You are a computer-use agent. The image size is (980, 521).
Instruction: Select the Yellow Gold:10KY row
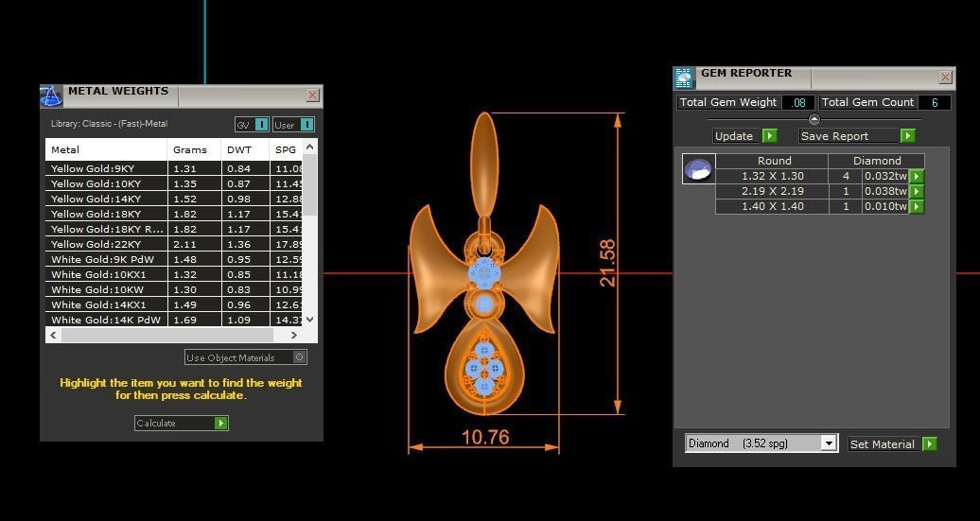[x=174, y=183]
